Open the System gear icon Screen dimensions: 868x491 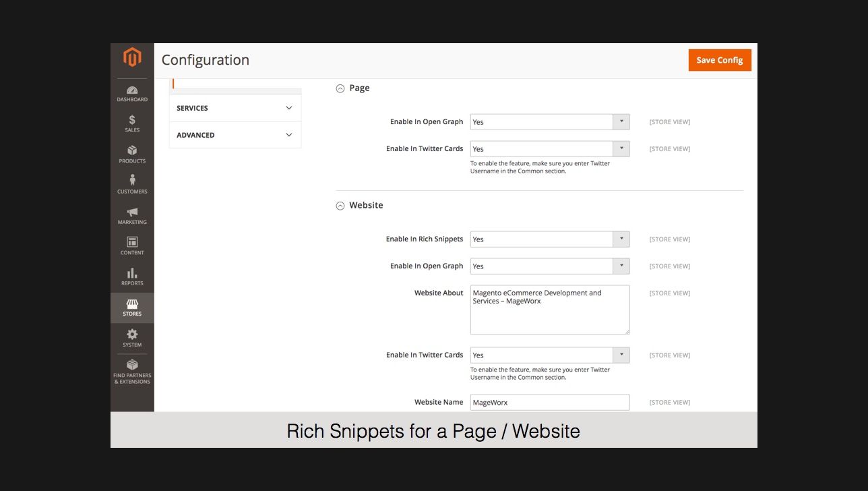click(132, 337)
